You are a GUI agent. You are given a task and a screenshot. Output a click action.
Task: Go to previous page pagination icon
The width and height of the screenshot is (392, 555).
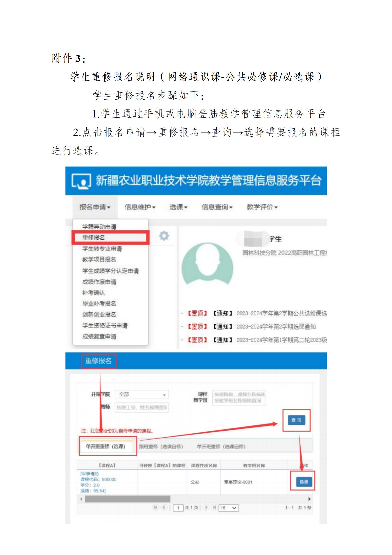(x=164, y=508)
